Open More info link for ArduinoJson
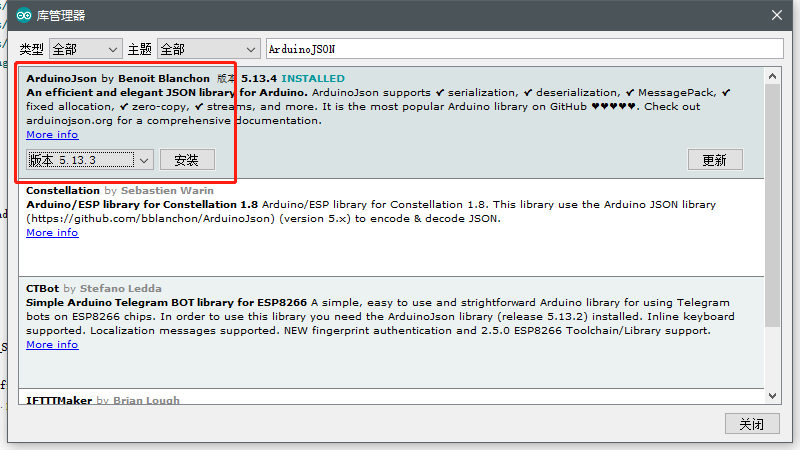 click(52, 135)
